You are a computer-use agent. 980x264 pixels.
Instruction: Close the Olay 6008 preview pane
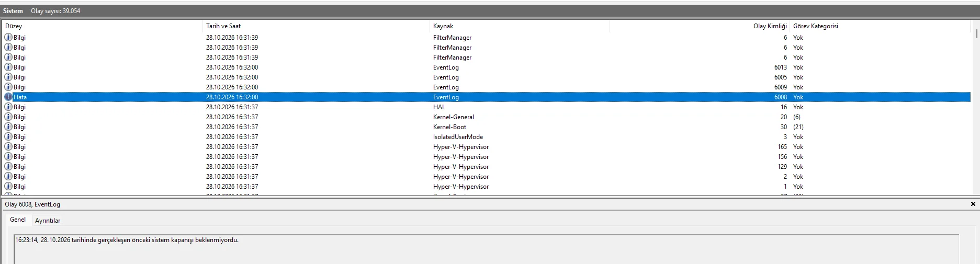(973, 204)
